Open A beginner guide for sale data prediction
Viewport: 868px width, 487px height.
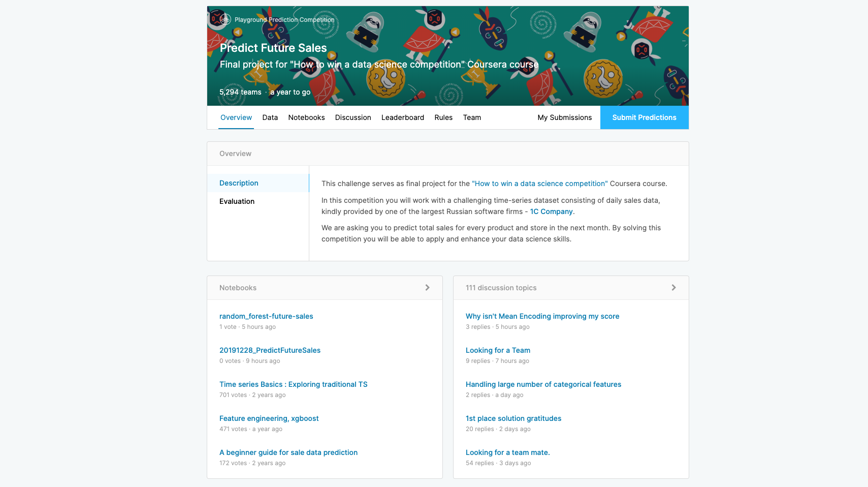pos(288,452)
